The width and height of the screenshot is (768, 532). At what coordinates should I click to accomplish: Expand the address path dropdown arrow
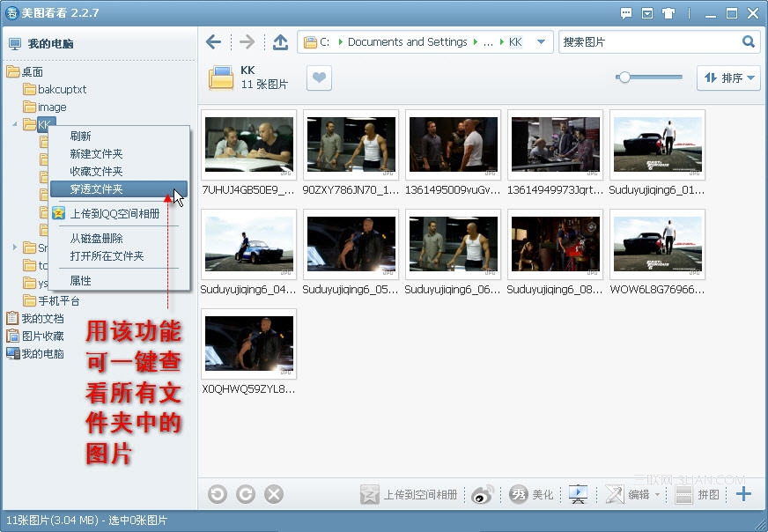pyautogui.click(x=541, y=42)
